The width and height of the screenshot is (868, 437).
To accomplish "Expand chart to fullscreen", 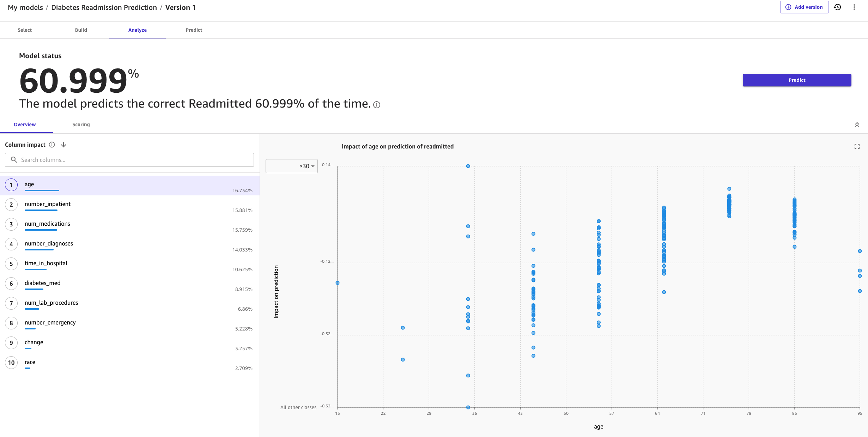I will tap(857, 146).
